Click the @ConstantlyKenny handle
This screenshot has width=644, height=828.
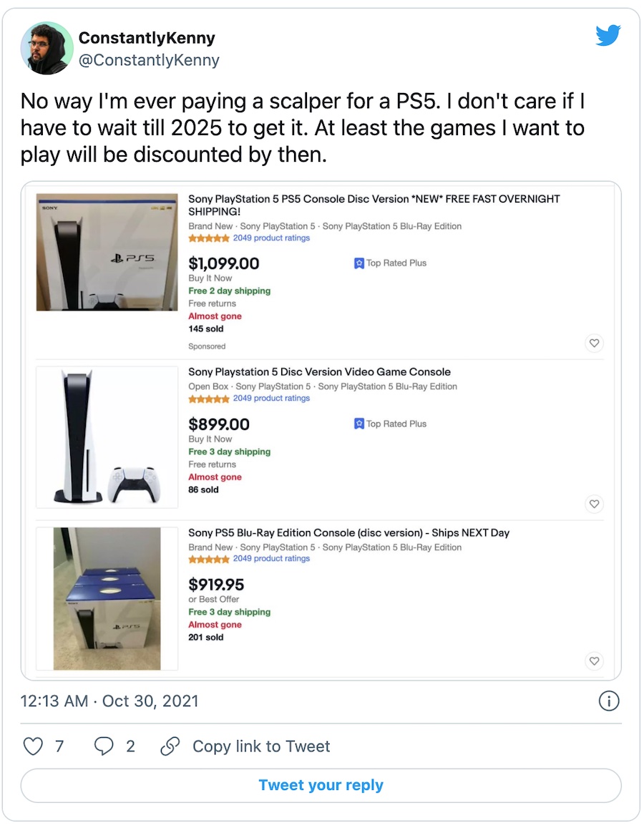(x=149, y=60)
